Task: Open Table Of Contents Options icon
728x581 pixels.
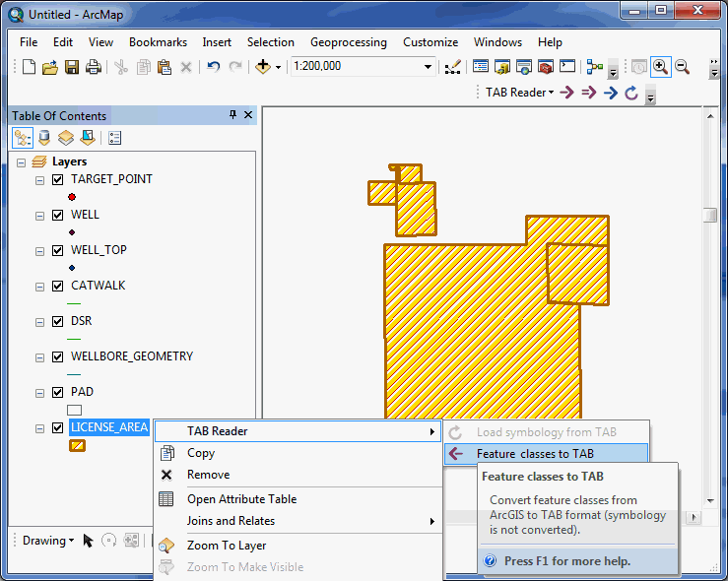Action: point(114,138)
